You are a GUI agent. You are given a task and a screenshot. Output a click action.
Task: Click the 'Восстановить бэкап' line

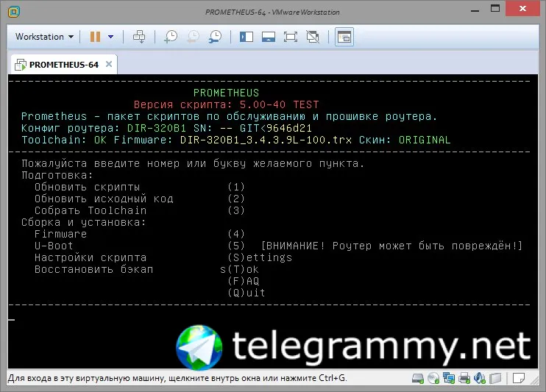pyautogui.click(x=146, y=269)
